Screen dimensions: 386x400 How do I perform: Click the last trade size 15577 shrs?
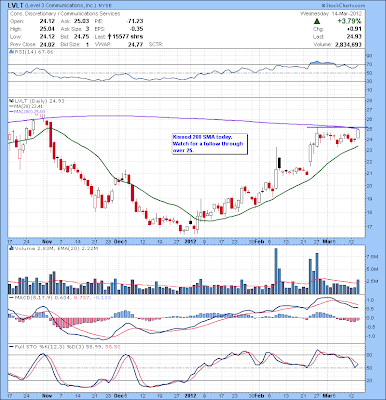pyautogui.click(x=128, y=37)
